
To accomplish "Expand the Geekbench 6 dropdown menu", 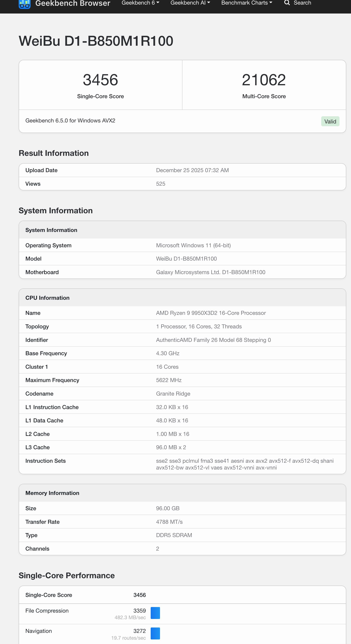I will click(x=140, y=3).
